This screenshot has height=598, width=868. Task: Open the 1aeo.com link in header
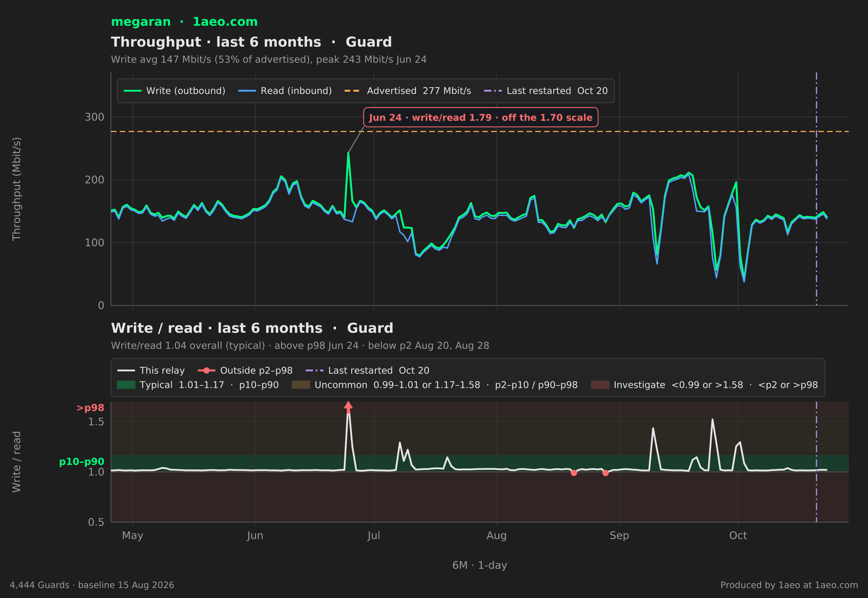coord(225,22)
